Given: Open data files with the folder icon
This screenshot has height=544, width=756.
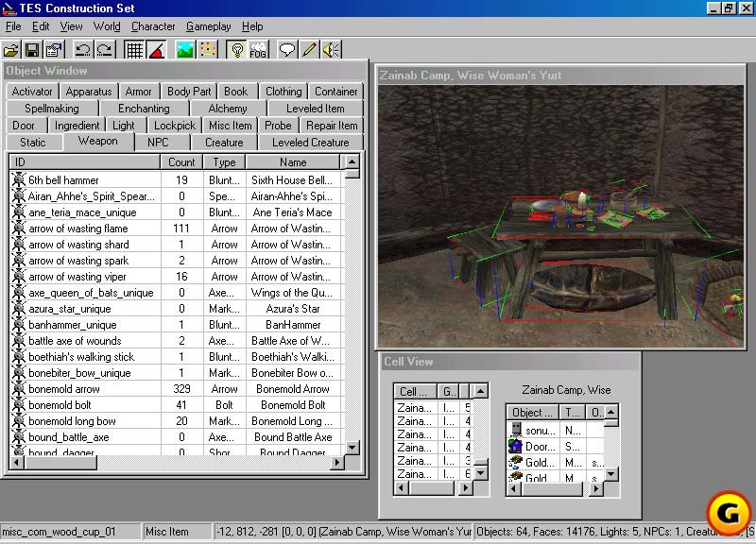Looking at the screenshot, I should click(11, 50).
